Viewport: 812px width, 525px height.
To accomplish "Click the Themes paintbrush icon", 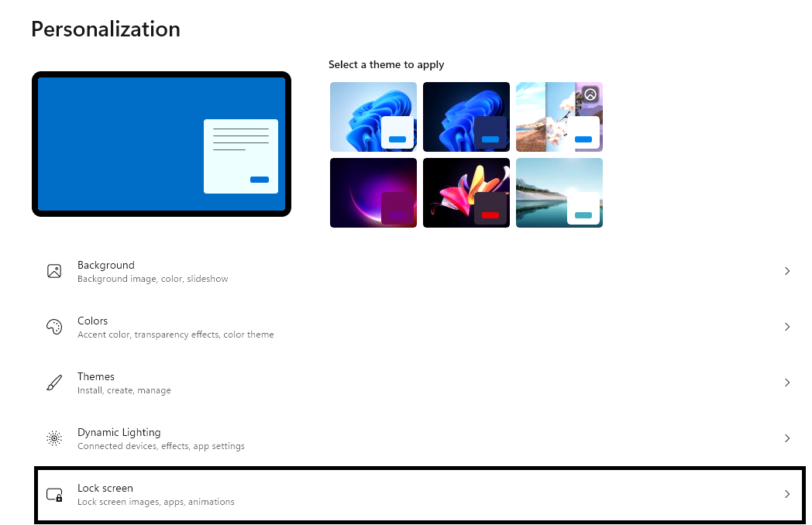I will click(54, 383).
